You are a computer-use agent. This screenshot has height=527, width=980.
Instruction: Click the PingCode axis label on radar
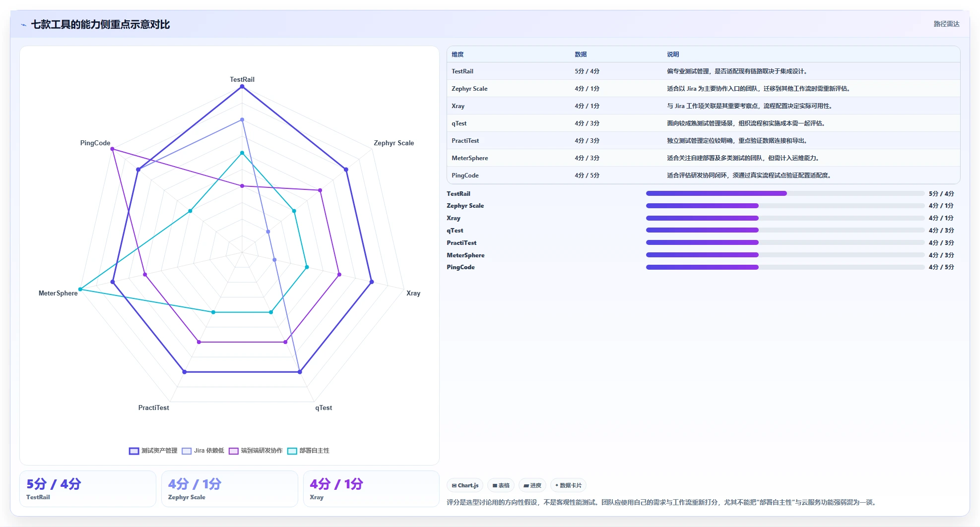tap(95, 143)
